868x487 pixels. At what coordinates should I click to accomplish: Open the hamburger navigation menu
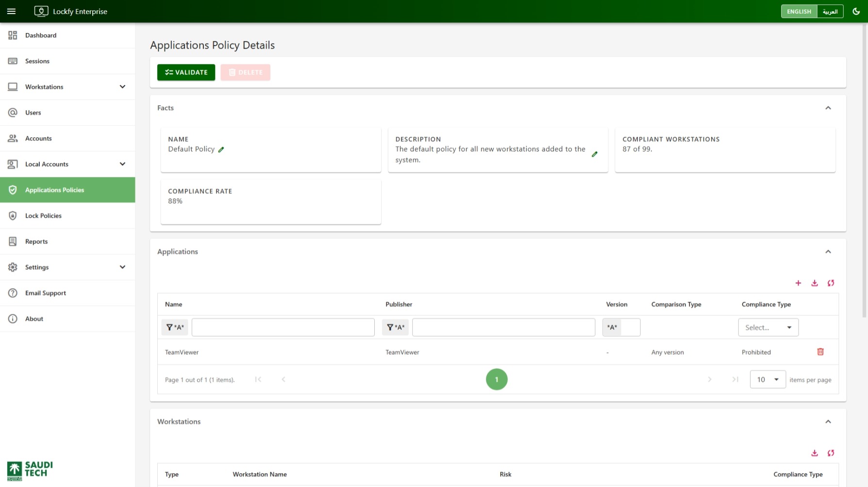pyautogui.click(x=12, y=11)
